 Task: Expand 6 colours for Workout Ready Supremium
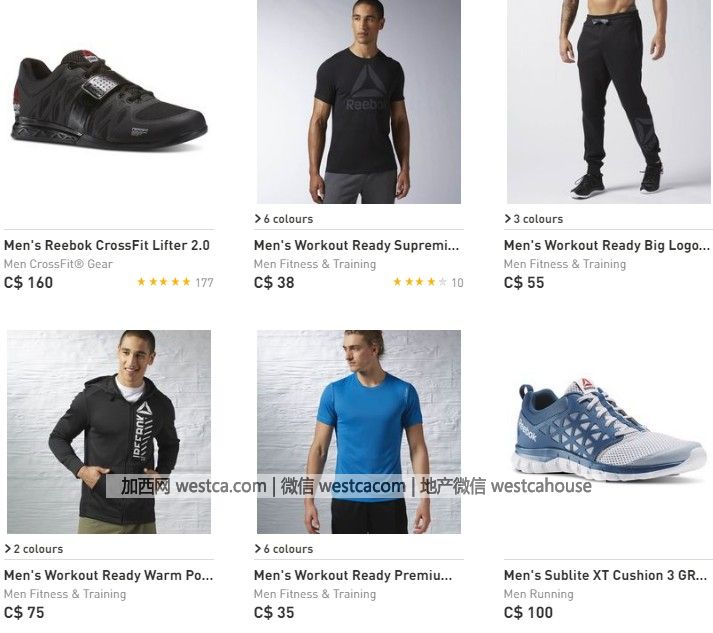click(284, 219)
